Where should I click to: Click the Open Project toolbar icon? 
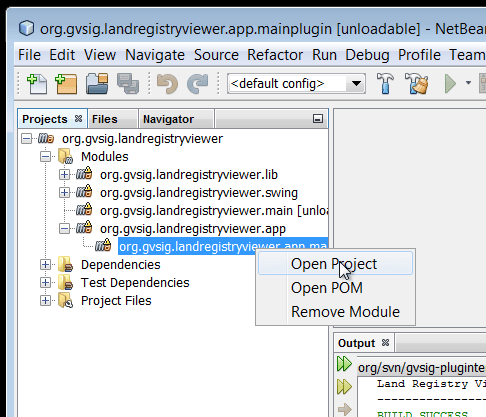tap(97, 84)
